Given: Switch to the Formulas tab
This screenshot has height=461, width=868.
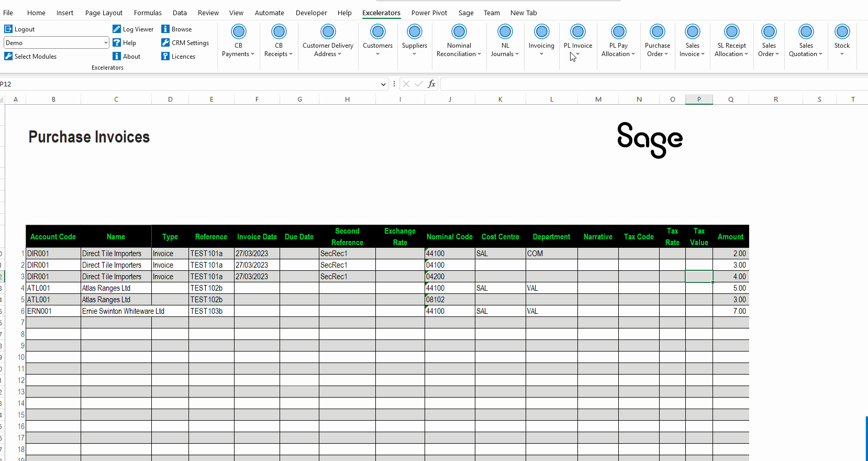Looking at the screenshot, I should click(148, 13).
